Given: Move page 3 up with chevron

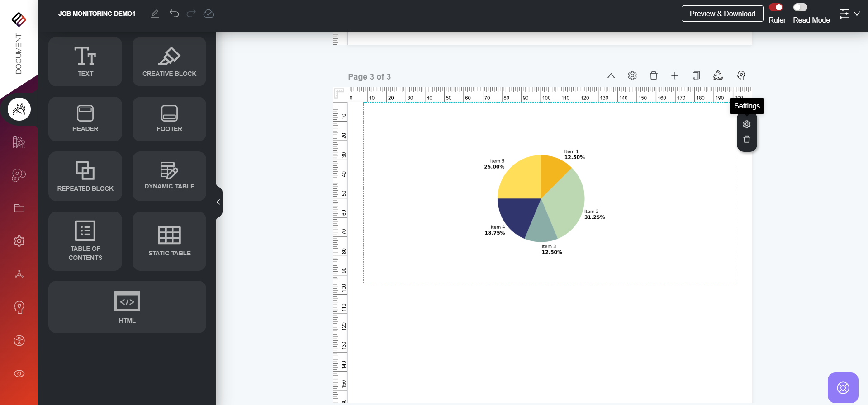Looking at the screenshot, I should 611,75.
